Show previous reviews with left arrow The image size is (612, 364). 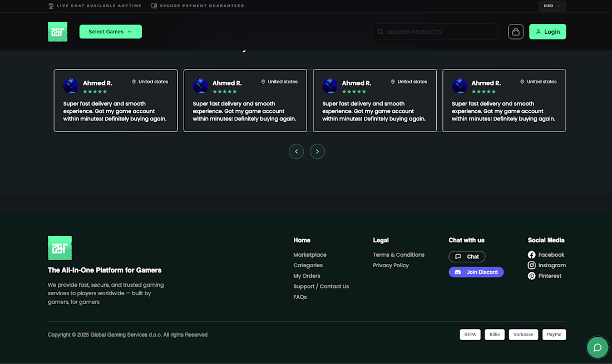click(x=296, y=152)
